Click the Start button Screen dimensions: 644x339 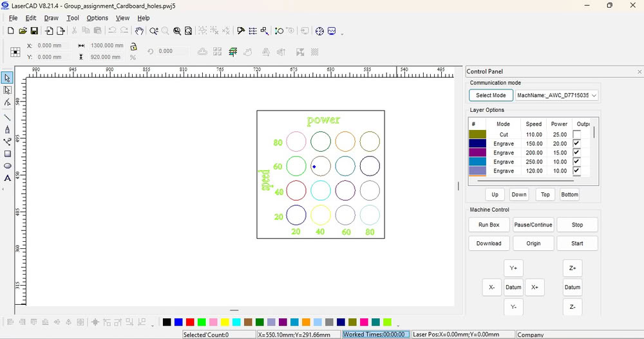click(577, 243)
